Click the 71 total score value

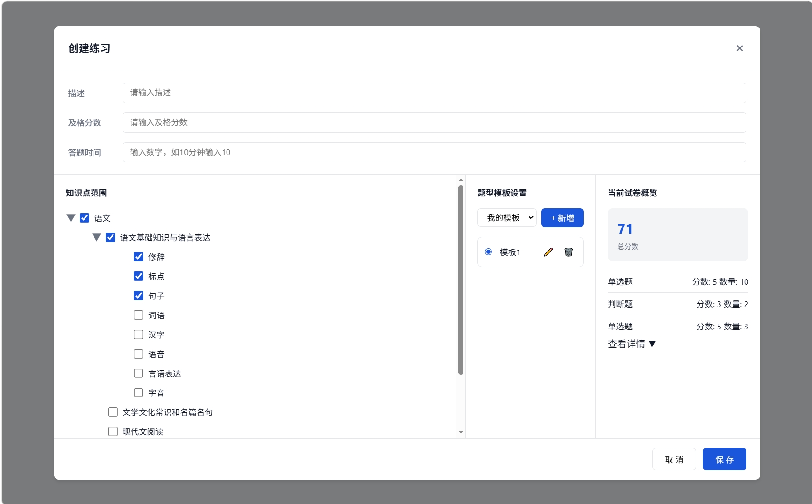pos(625,229)
